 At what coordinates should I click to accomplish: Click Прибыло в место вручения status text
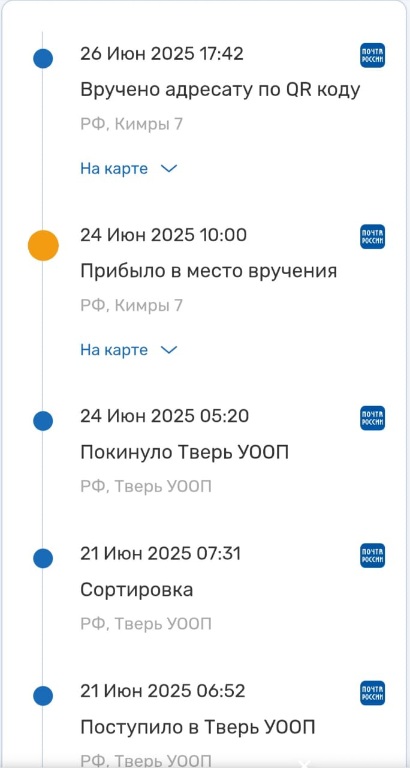(x=209, y=271)
